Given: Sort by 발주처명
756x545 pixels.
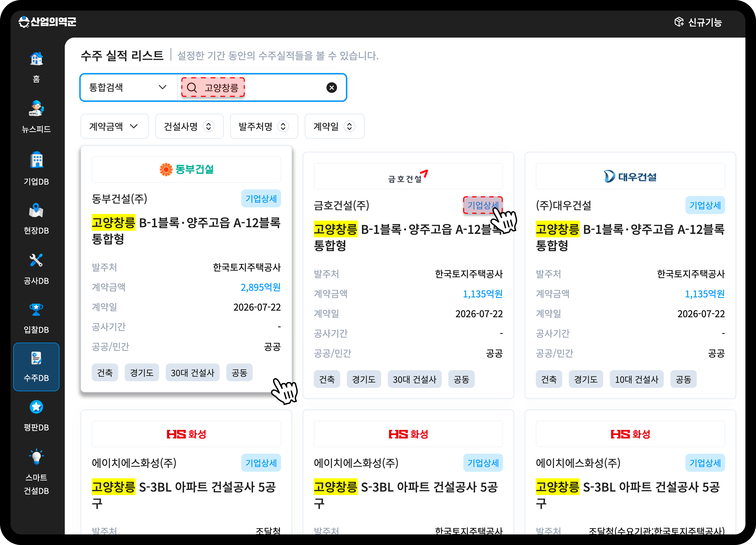Looking at the screenshot, I should (x=264, y=126).
